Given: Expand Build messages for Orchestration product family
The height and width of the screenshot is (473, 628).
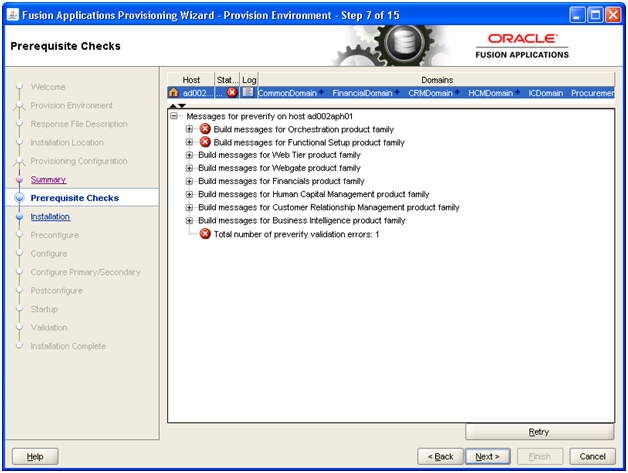Looking at the screenshot, I should tap(189, 129).
